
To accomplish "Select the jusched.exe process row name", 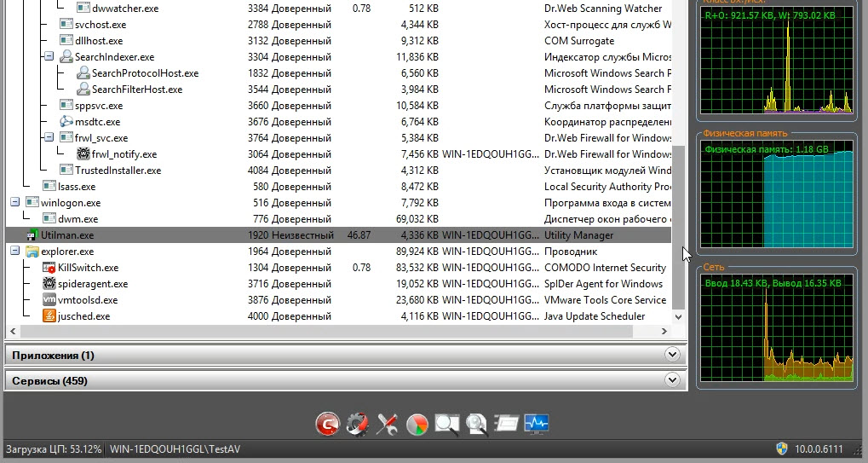I will tap(83, 316).
